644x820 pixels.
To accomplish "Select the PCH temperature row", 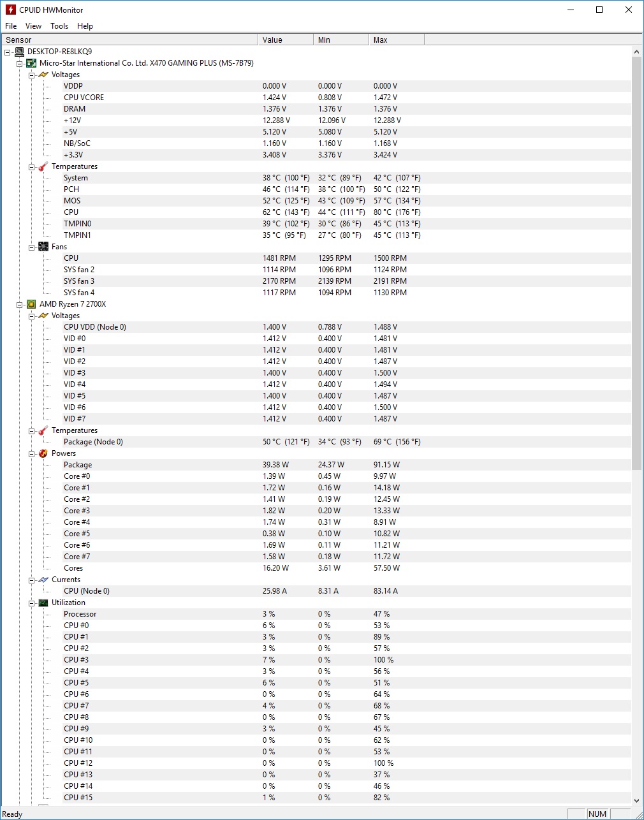I will 316,189.
